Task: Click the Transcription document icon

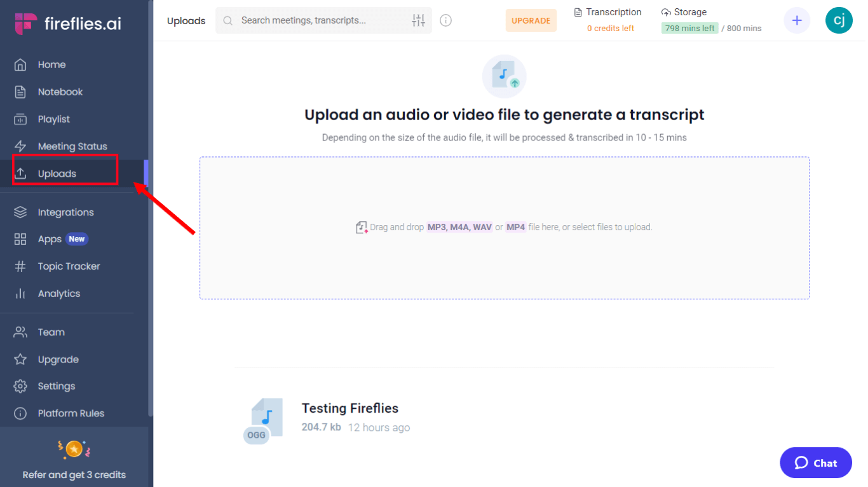Action: click(x=578, y=12)
